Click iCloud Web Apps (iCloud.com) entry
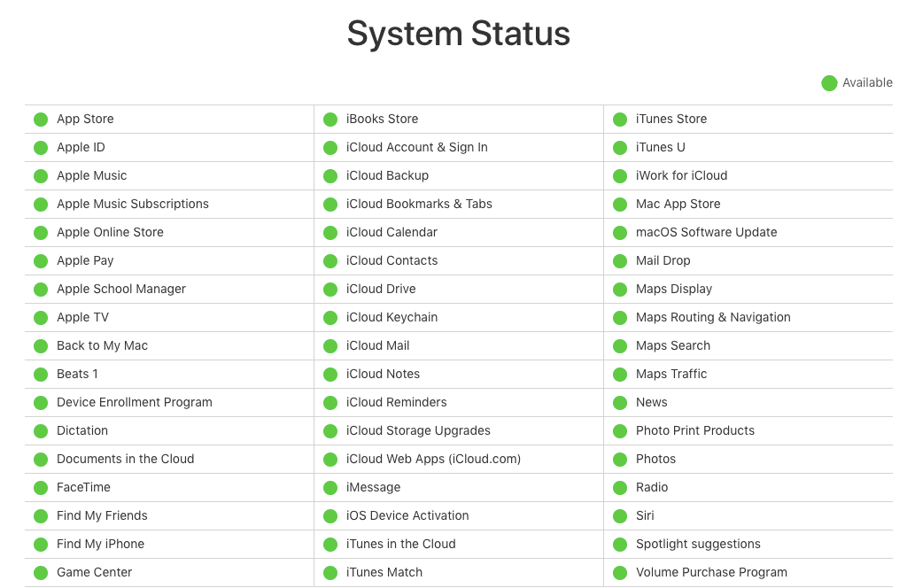Viewport: 907px width, 588px height. (434, 459)
